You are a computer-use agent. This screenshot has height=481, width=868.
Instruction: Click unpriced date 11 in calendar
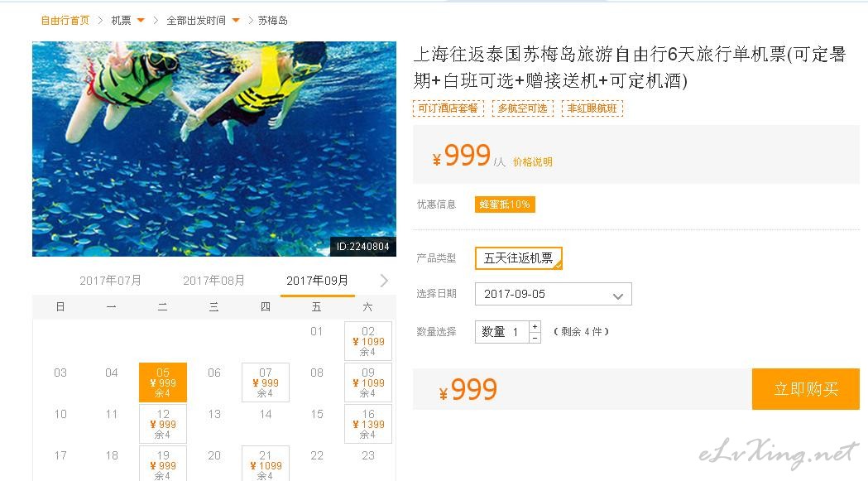tap(111, 415)
